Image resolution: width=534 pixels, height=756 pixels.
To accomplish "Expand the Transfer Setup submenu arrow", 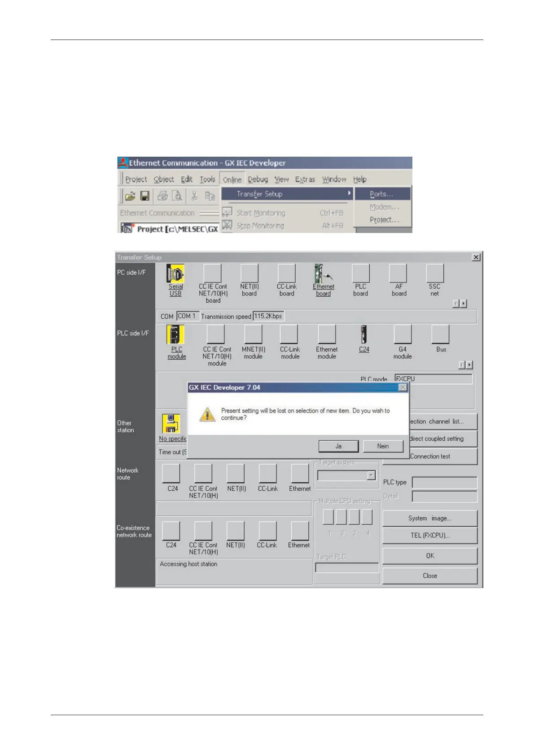I will click(349, 193).
